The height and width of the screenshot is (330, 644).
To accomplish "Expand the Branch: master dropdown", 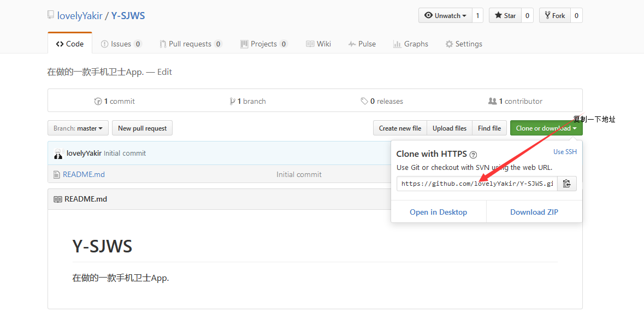I will pos(78,128).
